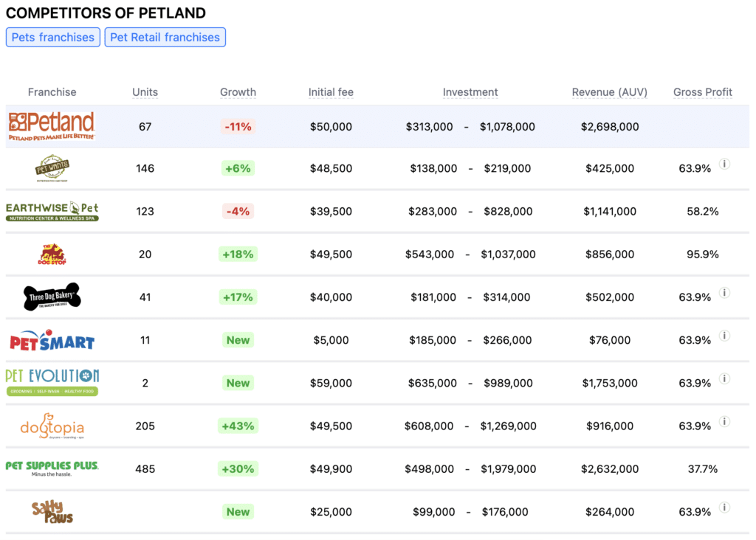Click the Salty Paws logo
The image size is (756, 540).
[52, 511]
